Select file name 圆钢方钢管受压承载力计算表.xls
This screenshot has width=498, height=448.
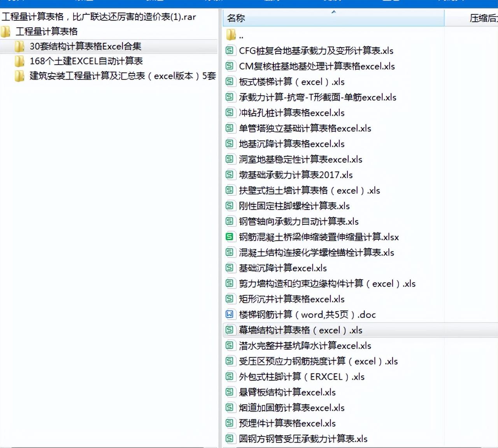[x=303, y=439]
